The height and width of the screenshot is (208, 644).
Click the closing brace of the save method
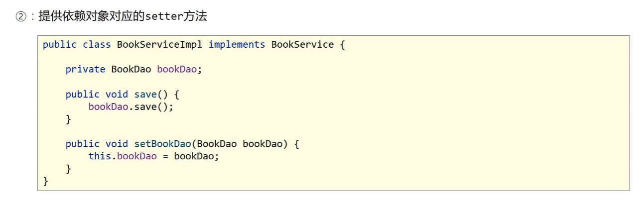68,119
